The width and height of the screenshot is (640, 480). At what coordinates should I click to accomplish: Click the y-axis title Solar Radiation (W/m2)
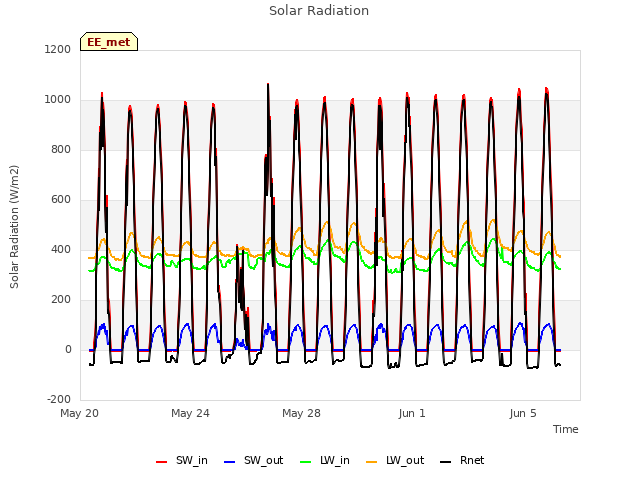coord(14,227)
